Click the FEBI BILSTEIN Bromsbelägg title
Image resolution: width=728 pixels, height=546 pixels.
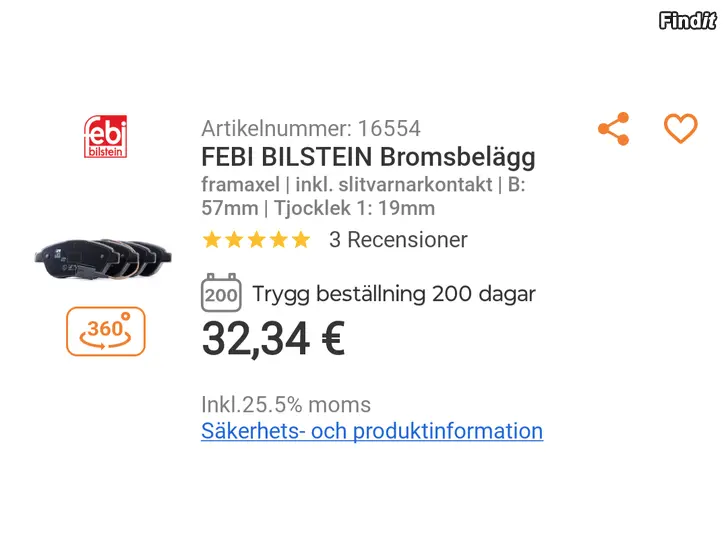click(368, 157)
